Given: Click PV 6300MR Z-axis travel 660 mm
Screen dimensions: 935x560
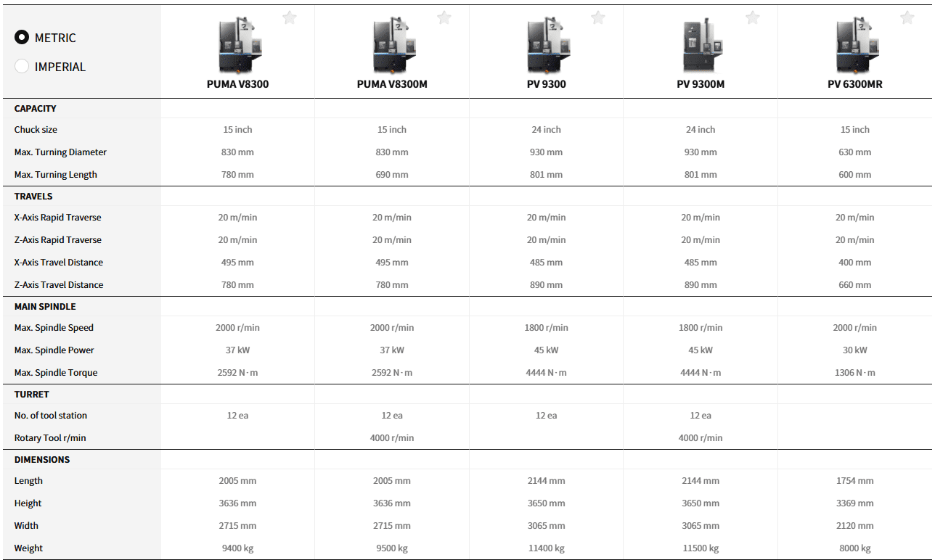Looking at the screenshot, I should pyautogui.click(x=855, y=285).
